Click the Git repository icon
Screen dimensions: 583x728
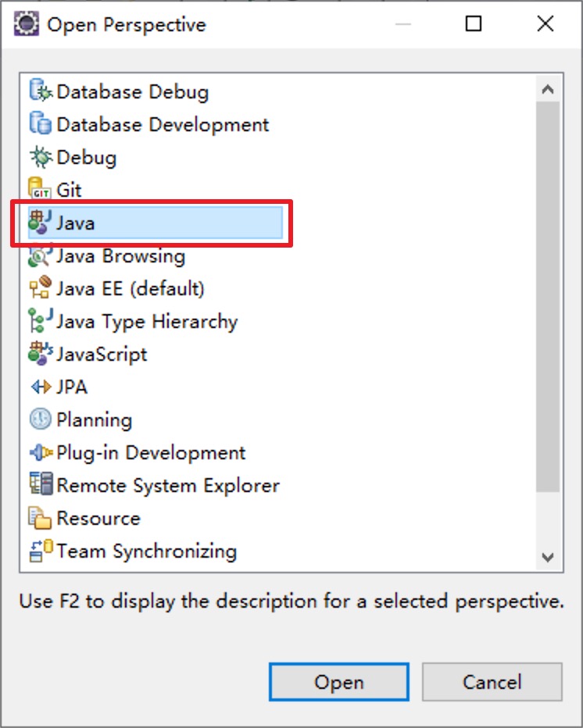[x=41, y=189]
